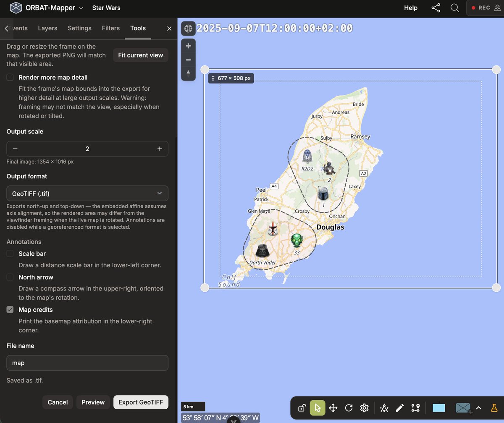Select the rotate tool
Screen dimensions: 504x423
[x=349, y=408]
